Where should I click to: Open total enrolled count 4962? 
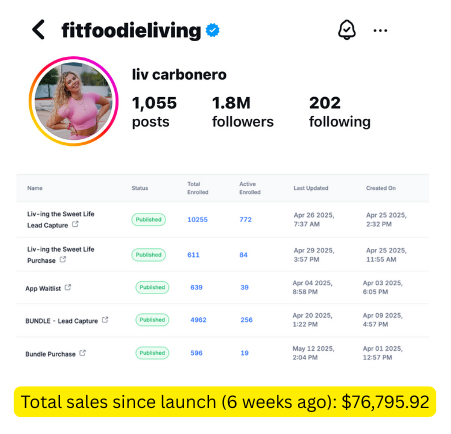(198, 320)
